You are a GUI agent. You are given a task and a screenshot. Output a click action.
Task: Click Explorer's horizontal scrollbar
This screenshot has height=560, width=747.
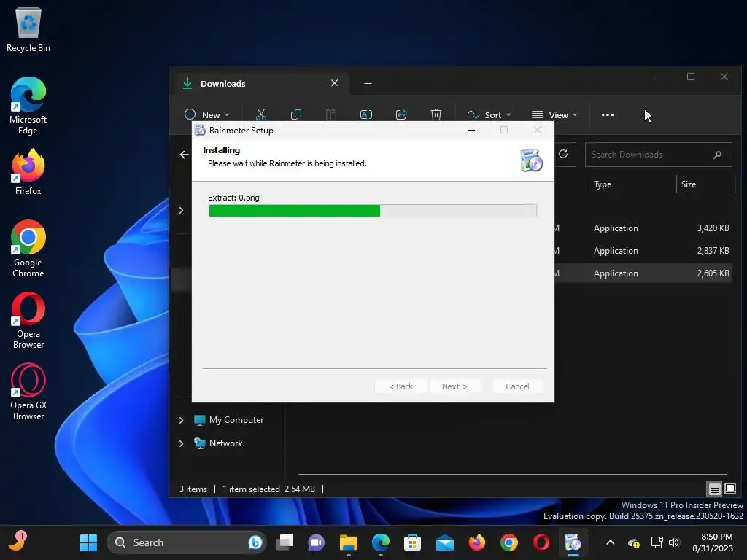[513, 474]
